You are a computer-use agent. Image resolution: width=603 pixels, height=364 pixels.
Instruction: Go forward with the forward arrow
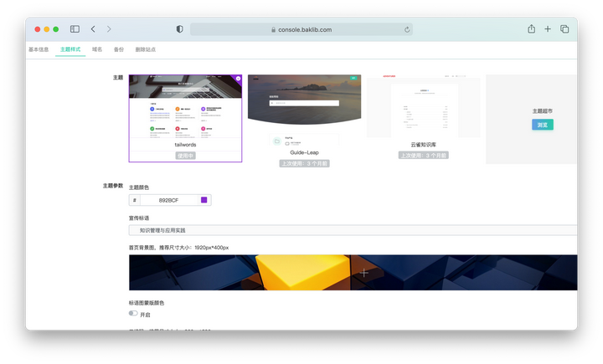[109, 28]
